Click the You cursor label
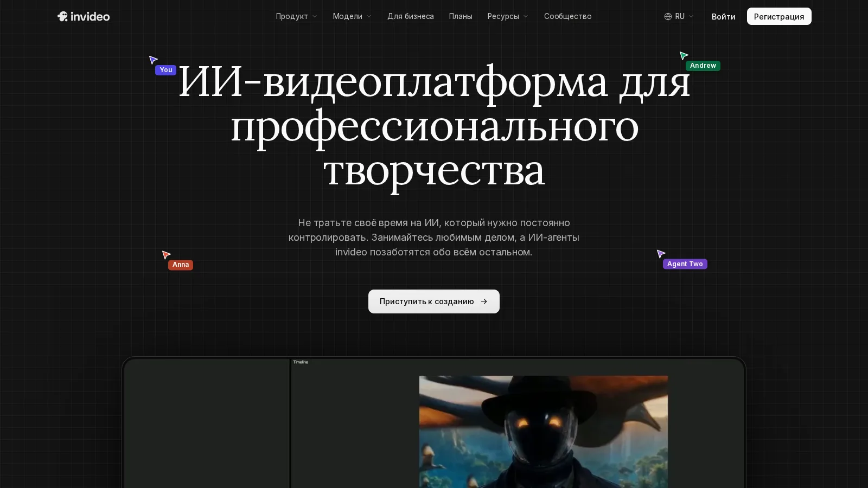Screen dimensions: 868x488 click(x=165, y=70)
